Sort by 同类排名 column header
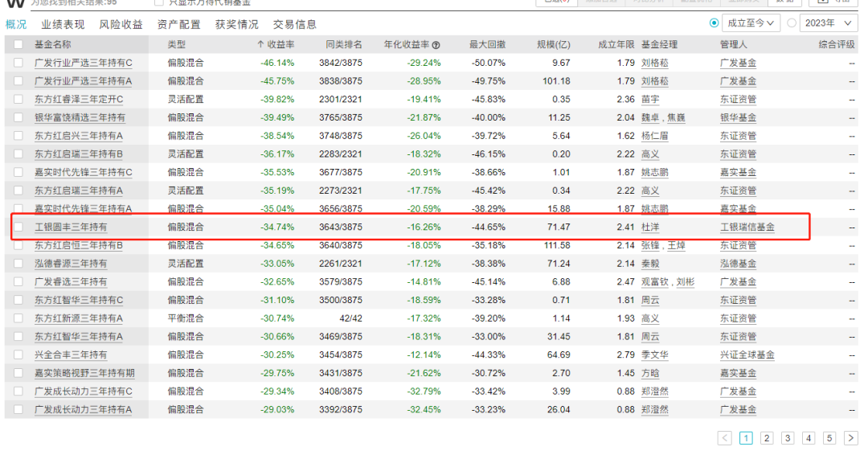This screenshot has height=455, width=868. click(344, 45)
